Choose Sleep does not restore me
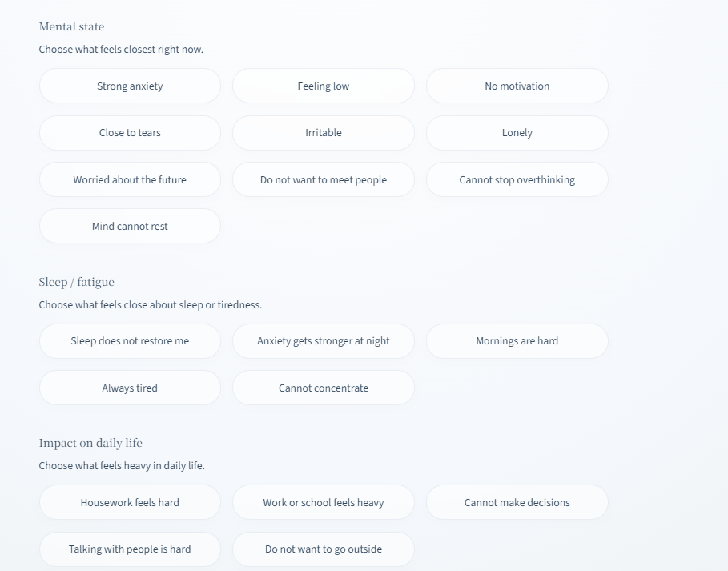The image size is (728, 571). tap(130, 341)
